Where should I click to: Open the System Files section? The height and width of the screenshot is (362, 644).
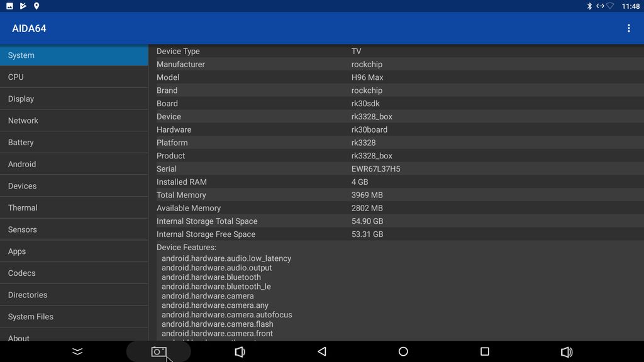click(74, 316)
